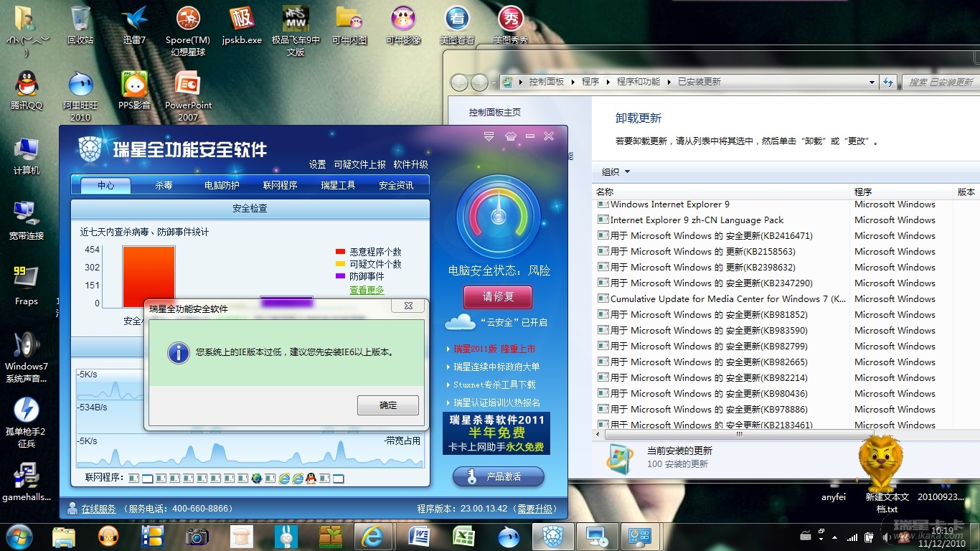
Task: Click the control panel Back arrow button
Action: pos(459,83)
